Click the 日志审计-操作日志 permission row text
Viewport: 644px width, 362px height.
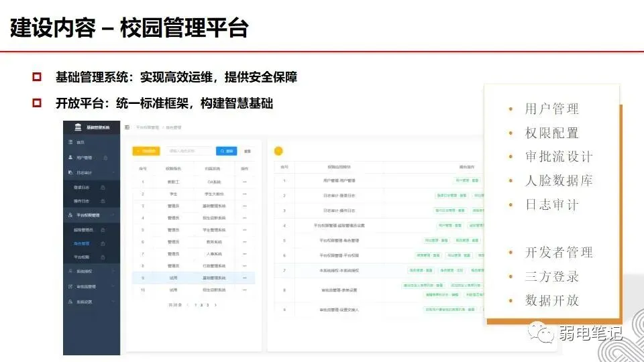[x=339, y=210]
